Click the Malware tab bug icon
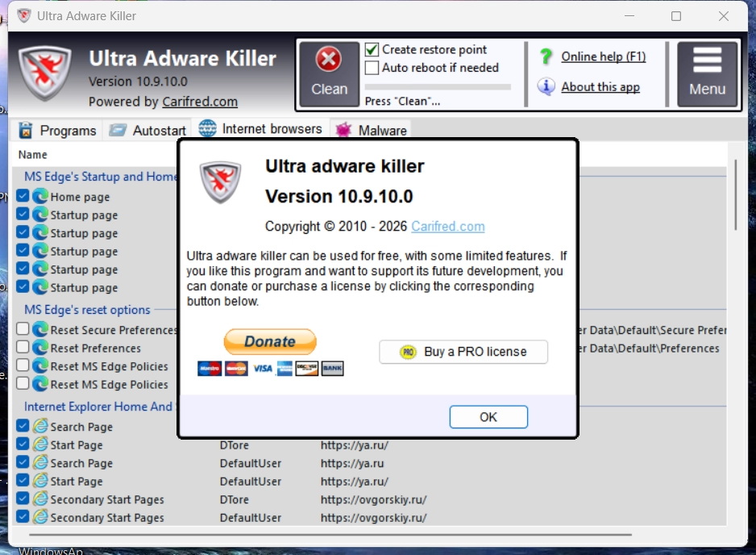The height and width of the screenshot is (555, 756). click(344, 130)
